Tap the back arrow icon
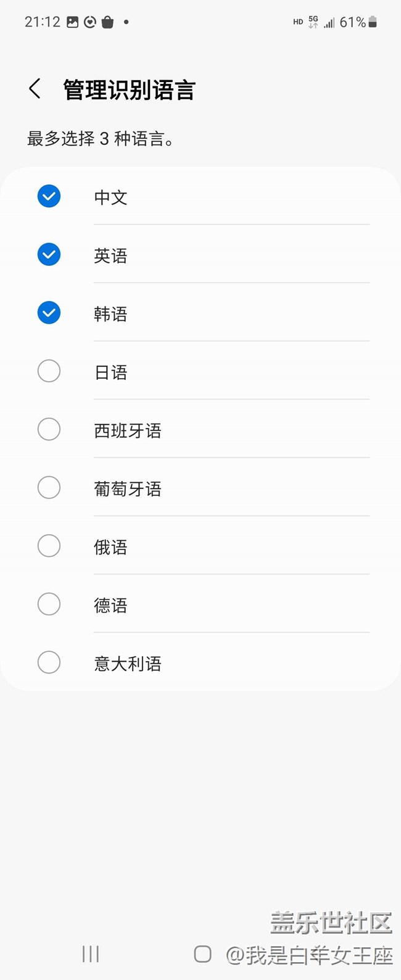Image resolution: width=401 pixels, height=980 pixels. pyautogui.click(x=35, y=89)
